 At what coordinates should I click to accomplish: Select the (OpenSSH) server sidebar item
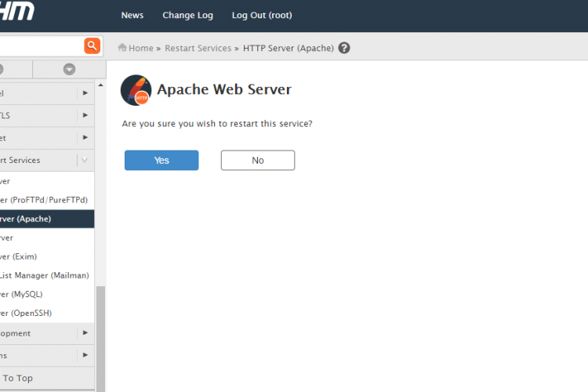pos(47,313)
